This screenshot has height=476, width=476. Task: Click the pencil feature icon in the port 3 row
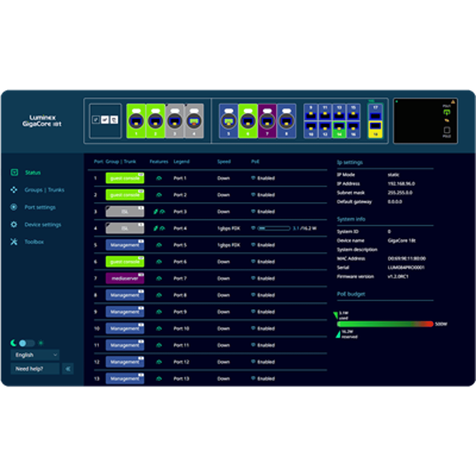(x=155, y=212)
